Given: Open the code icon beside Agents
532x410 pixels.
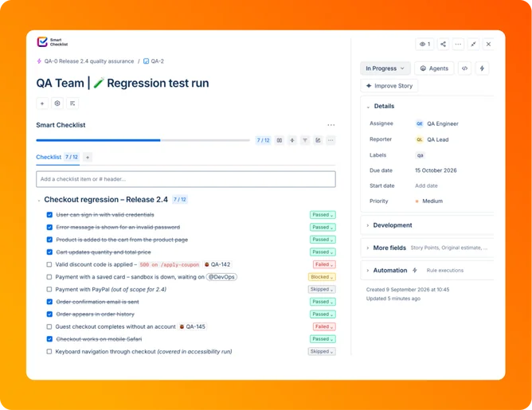Looking at the screenshot, I should (x=464, y=68).
